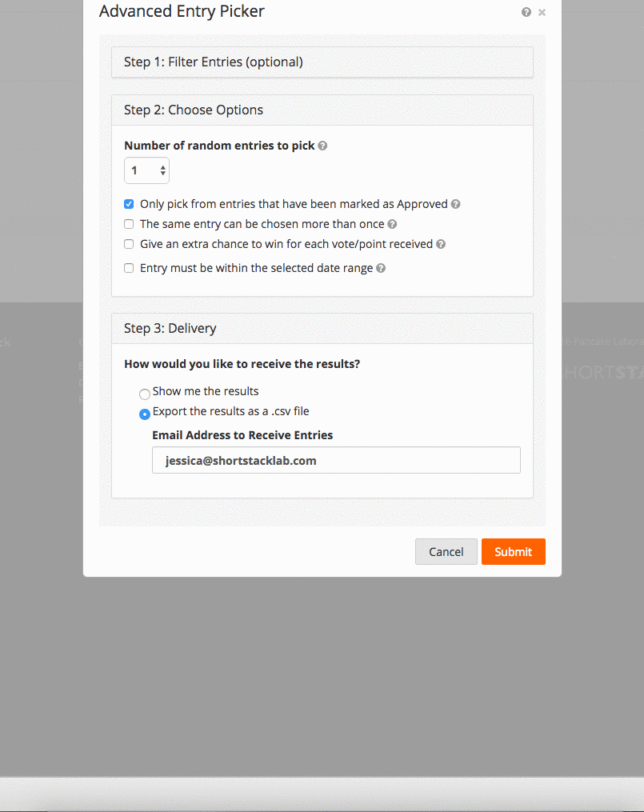The height and width of the screenshot is (812, 644).
Task: Click help icon for same entry chosen twice
Action: [x=391, y=224]
